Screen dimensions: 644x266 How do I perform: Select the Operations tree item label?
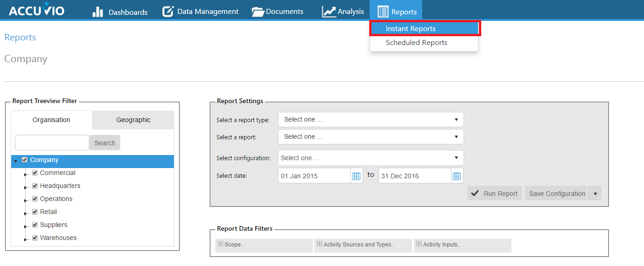click(x=56, y=199)
